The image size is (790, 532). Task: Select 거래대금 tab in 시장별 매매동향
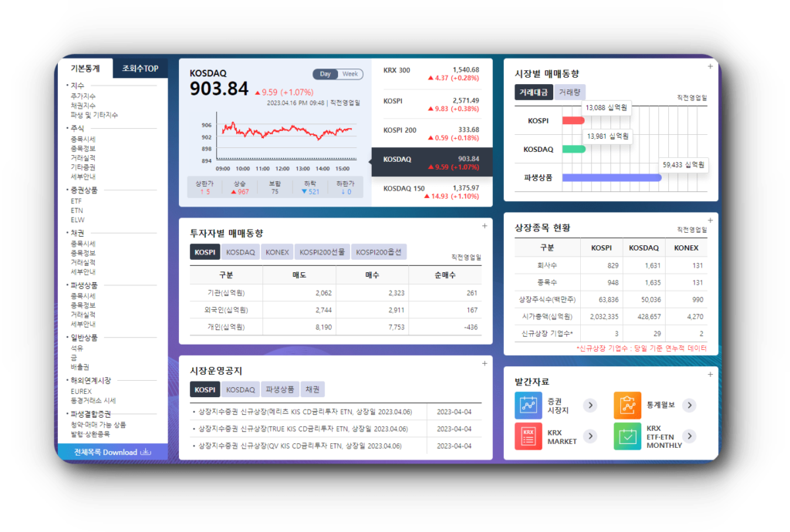[534, 92]
